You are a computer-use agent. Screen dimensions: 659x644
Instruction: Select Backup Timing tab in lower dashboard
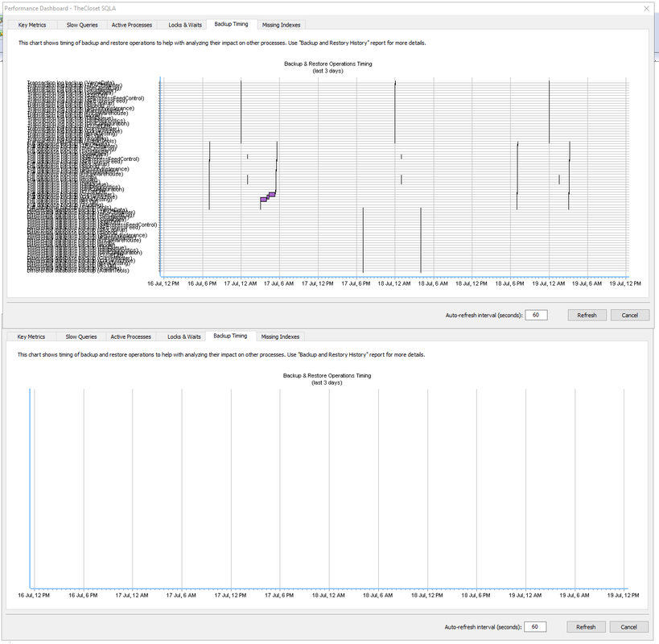point(230,336)
